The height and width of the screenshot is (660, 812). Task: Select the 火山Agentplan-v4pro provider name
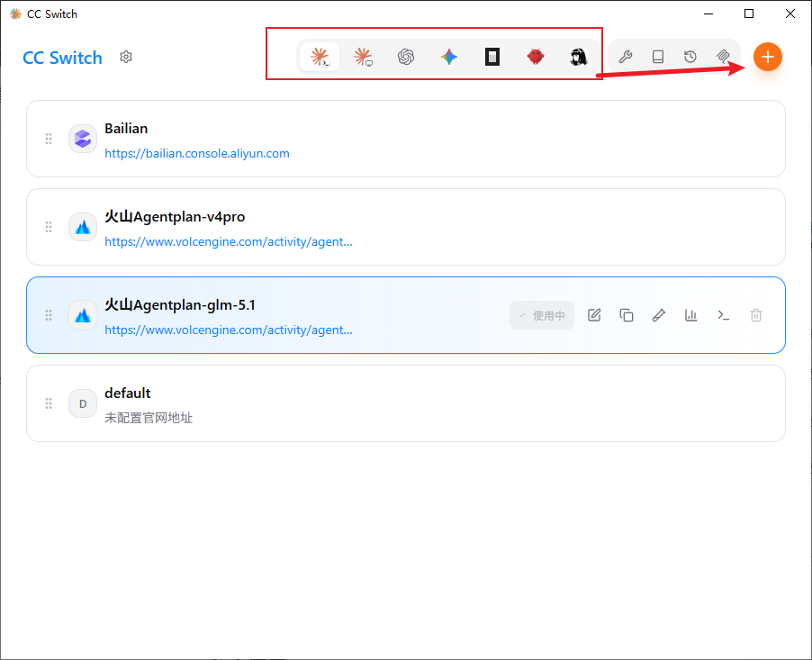coord(175,216)
